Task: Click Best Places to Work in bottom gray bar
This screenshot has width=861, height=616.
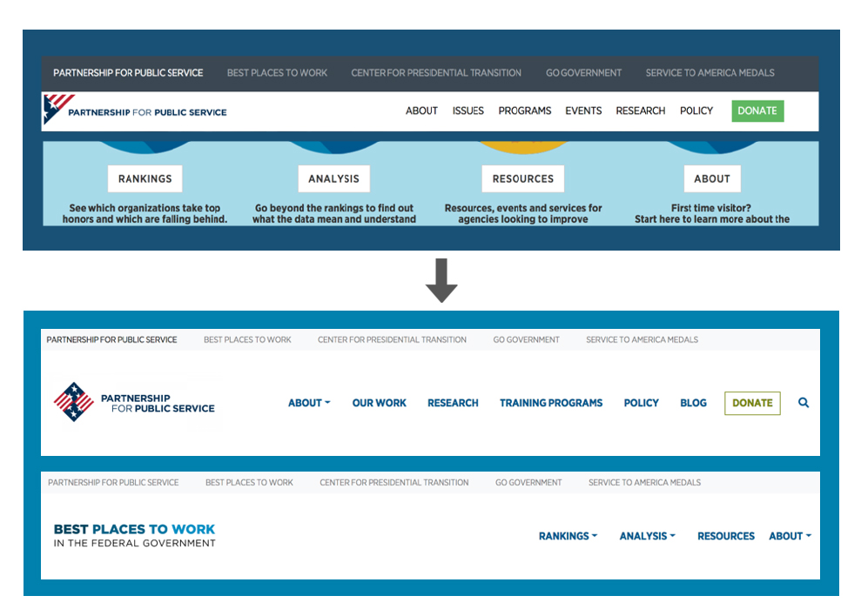Action: [x=249, y=483]
